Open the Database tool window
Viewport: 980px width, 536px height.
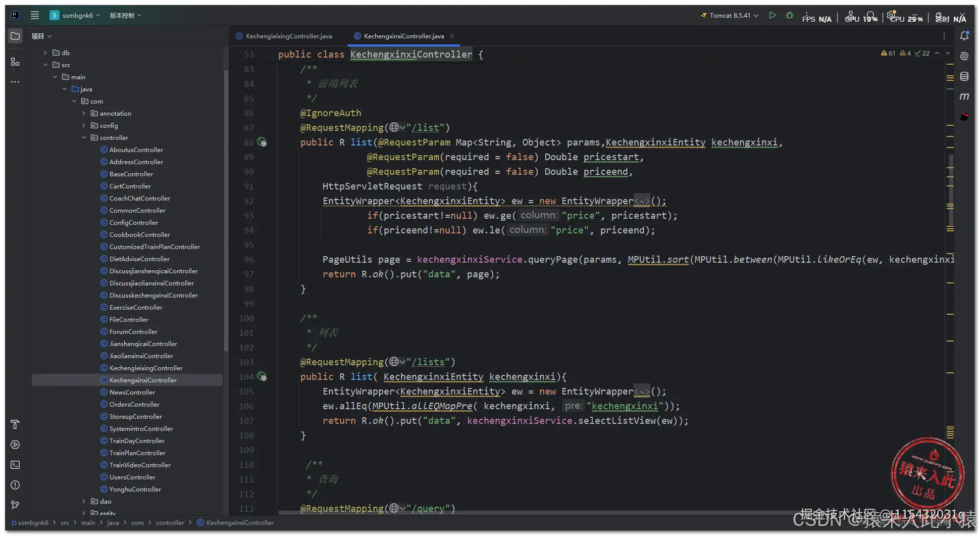click(x=964, y=76)
